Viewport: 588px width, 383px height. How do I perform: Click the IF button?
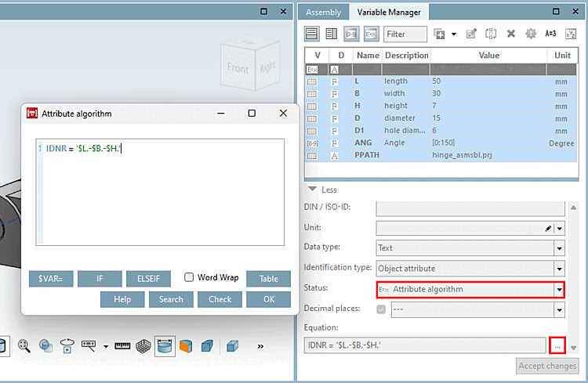(x=100, y=279)
